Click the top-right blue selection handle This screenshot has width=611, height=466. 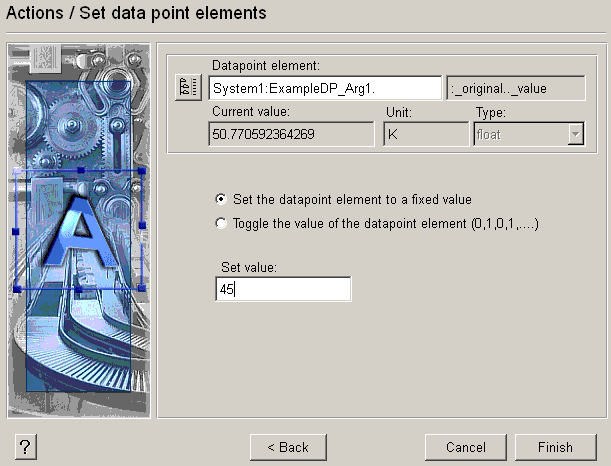(142, 171)
